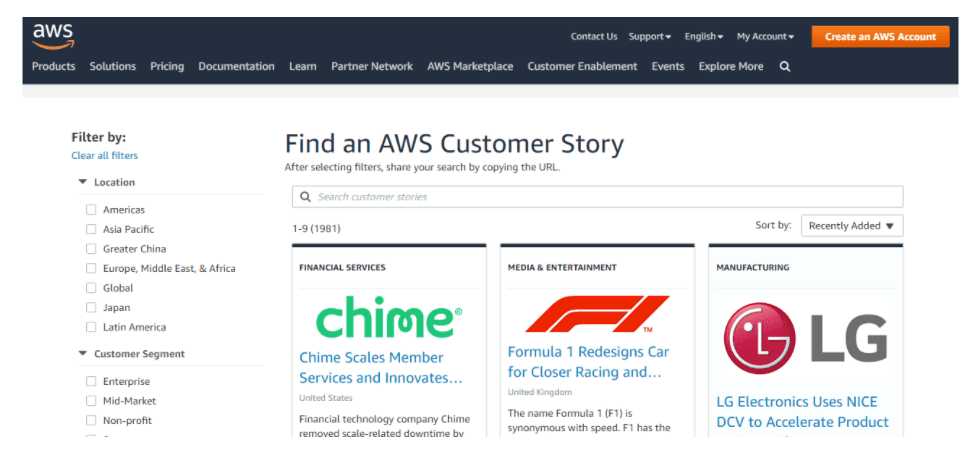Image resolution: width=972 pixels, height=474 pixels.
Task: Collapse the Location filter section
Action: [x=83, y=182]
